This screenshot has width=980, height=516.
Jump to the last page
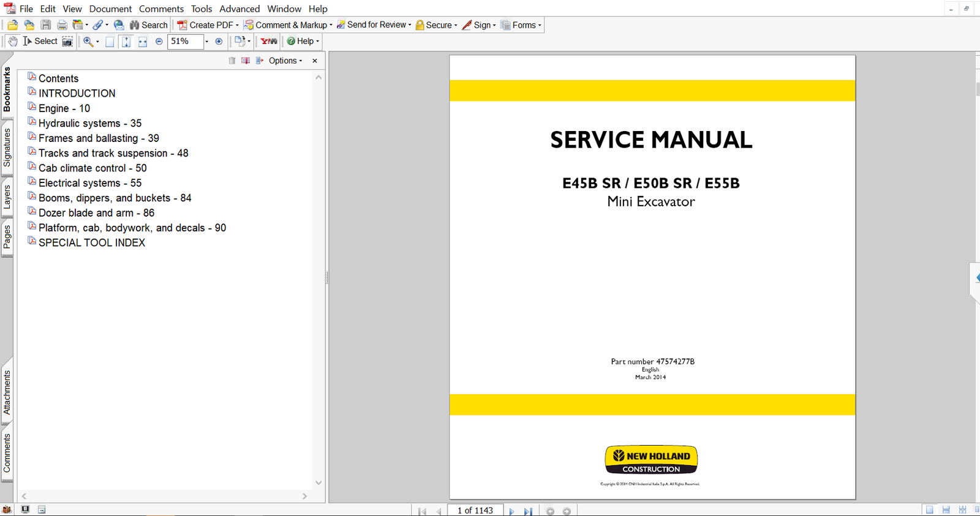pos(528,511)
